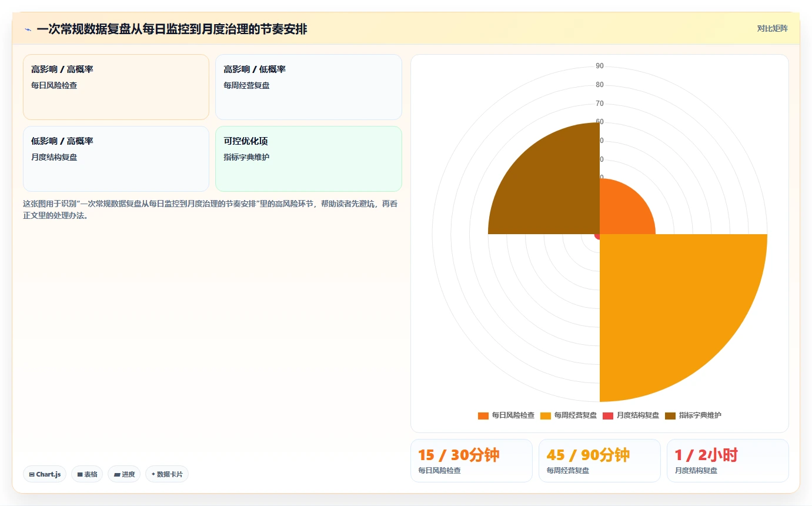Viewport: 812px width, 506px height.
Task: Click 每日风险检查 text in the first matrix card
Action: click(54, 85)
